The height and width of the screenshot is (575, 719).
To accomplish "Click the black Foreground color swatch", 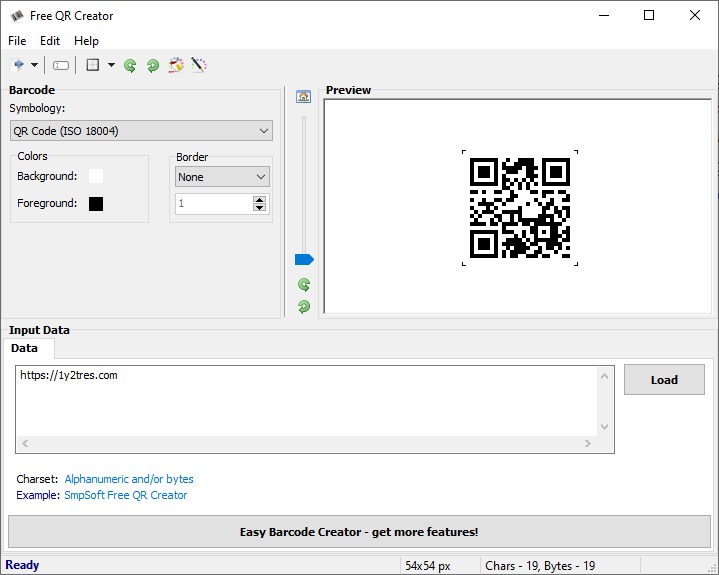I will click(x=96, y=204).
